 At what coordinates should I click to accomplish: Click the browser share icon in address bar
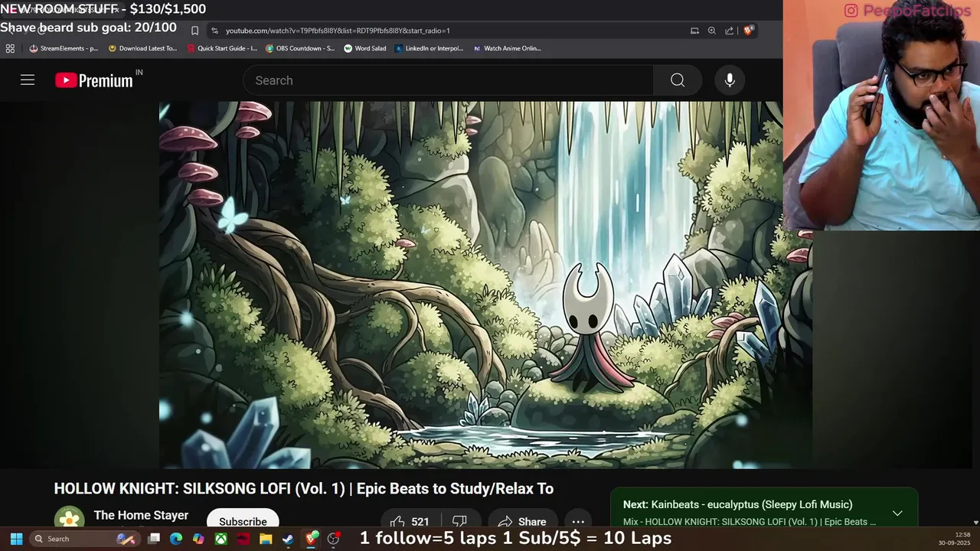[x=729, y=31]
